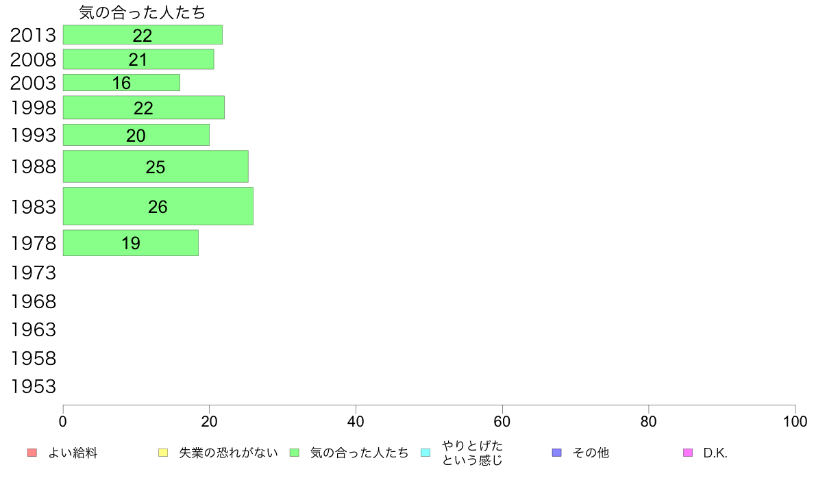Select the 2013 bar showing 22
This screenshot has height=504, width=814.
coord(143,35)
